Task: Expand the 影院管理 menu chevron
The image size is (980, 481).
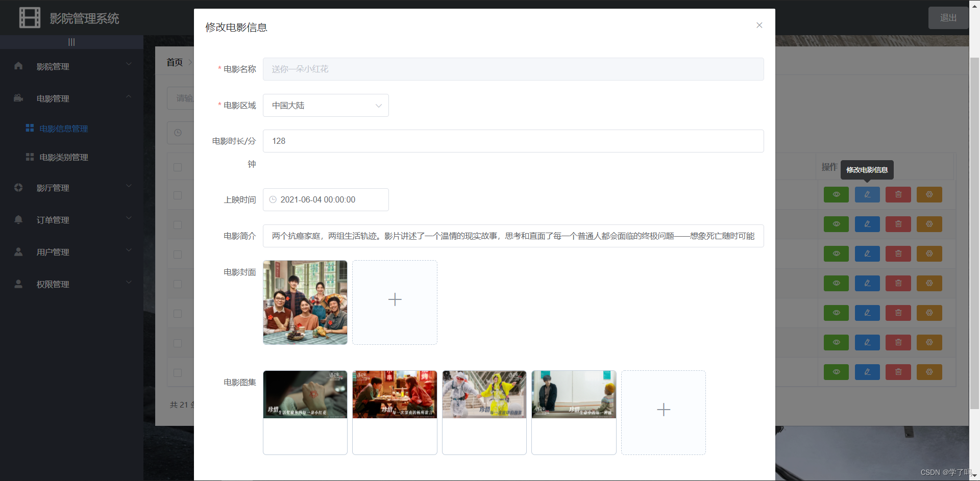Action: (x=129, y=64)
